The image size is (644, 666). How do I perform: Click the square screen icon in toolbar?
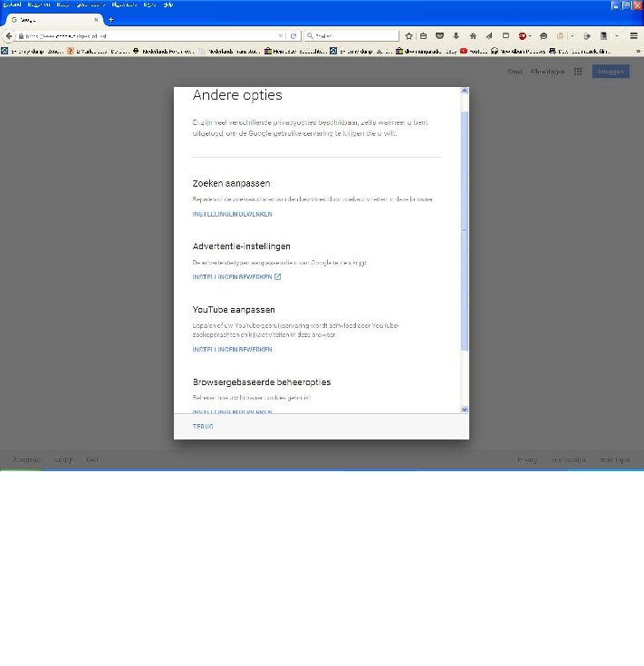click(x=505, y=36)
